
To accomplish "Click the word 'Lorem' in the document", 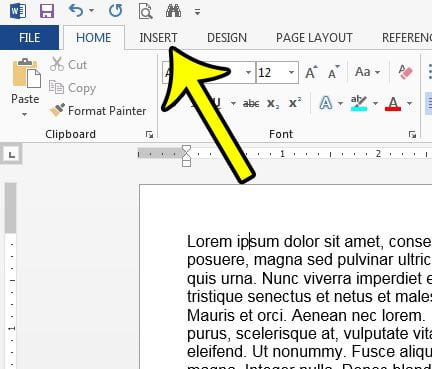I will point(209,241).
